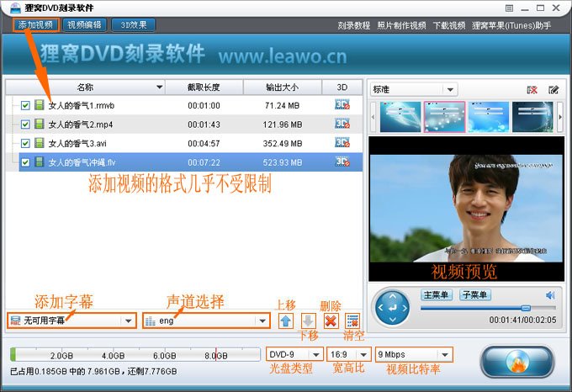Click the film icon of 女人的香气1.rmvb
The height and width of the screenshot is (392, 572).
(40, 105)
